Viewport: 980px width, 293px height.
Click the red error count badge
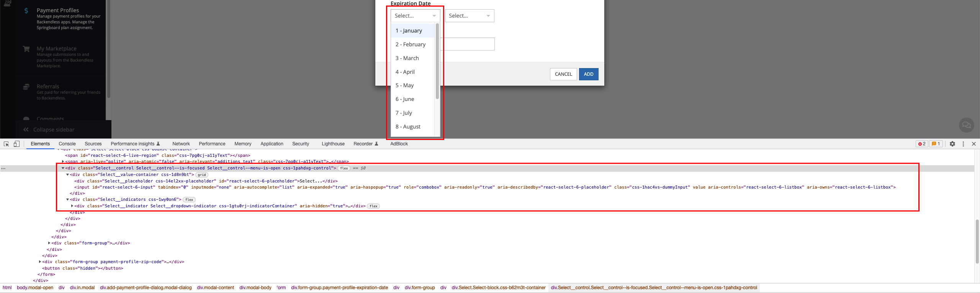tap(922, 144)
